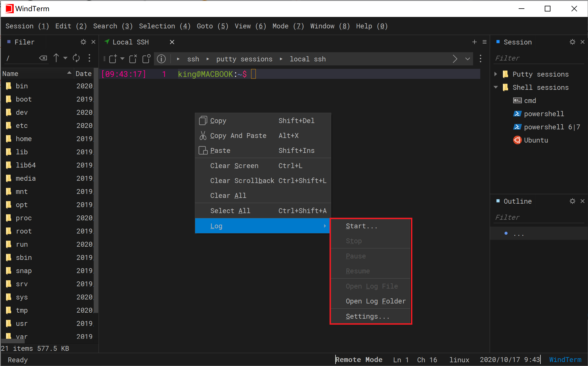Open the terminal toolbar overflow menu
The width and height of the screenshot is (588, 366).
(481, 59)
